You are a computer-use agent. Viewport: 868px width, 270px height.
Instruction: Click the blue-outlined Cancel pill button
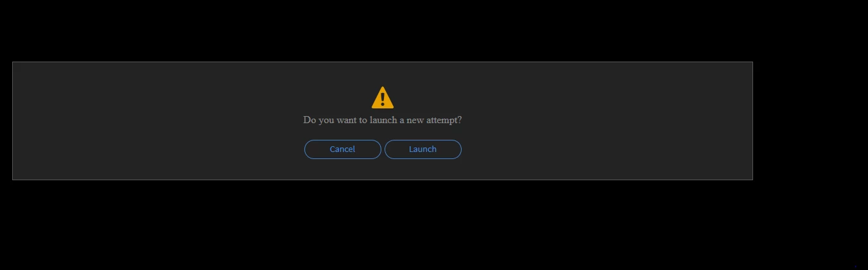[343, 149]
